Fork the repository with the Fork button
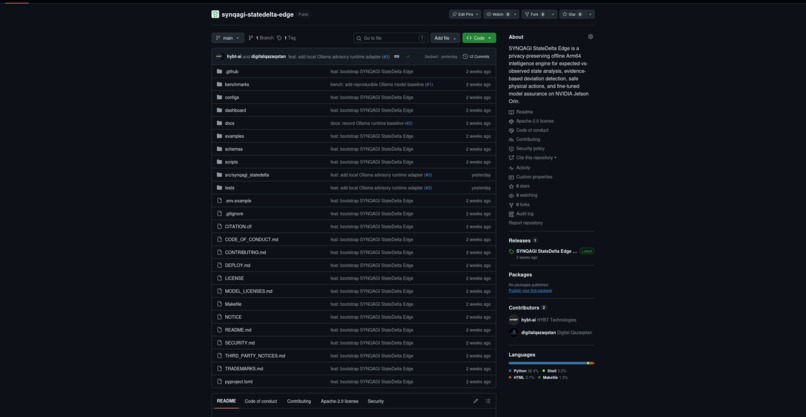The image size is (806, 417). [x=535, y=14]
